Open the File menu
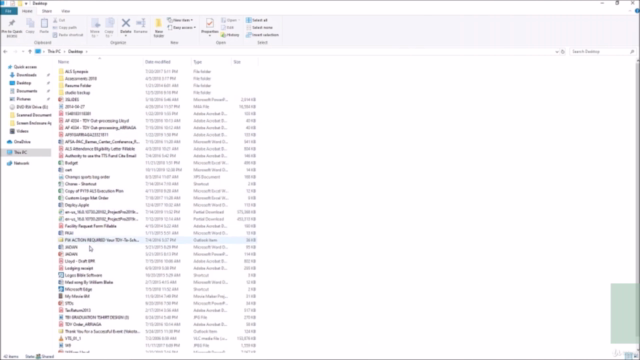The height and width of the screenshot is (360, 640). pyautogui.click(x=9, y=11)
